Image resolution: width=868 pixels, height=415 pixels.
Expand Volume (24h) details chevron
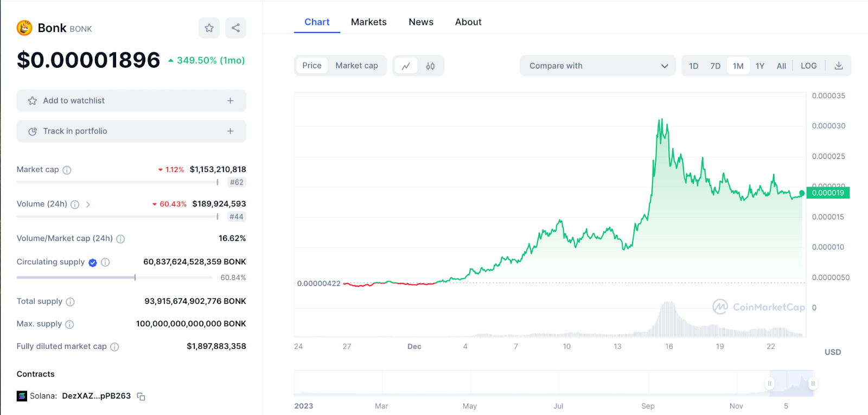click(x=88, y=205)
